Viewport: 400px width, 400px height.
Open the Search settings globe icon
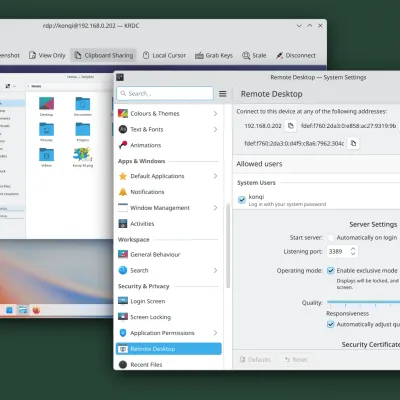coord(123,270)
